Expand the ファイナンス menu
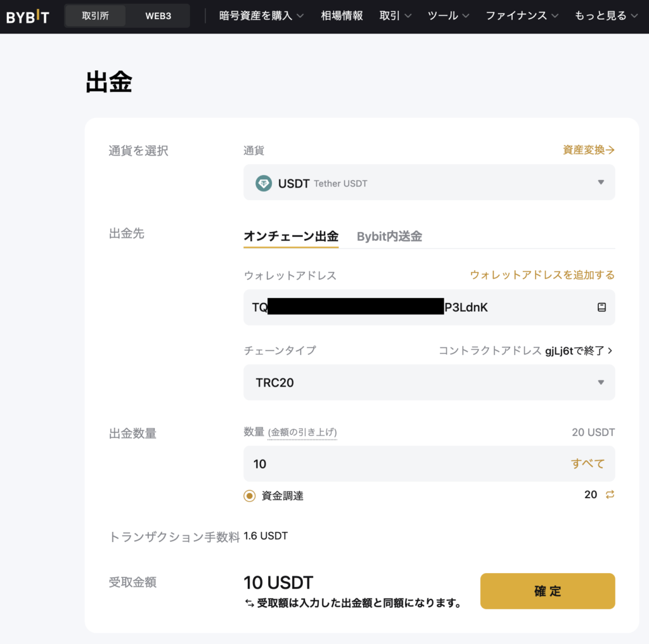This screenshot has width=649, height=644. coord(522,16)
